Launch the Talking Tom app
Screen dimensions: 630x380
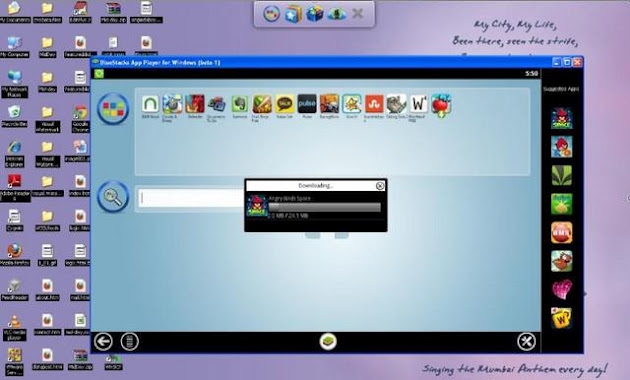397,104
